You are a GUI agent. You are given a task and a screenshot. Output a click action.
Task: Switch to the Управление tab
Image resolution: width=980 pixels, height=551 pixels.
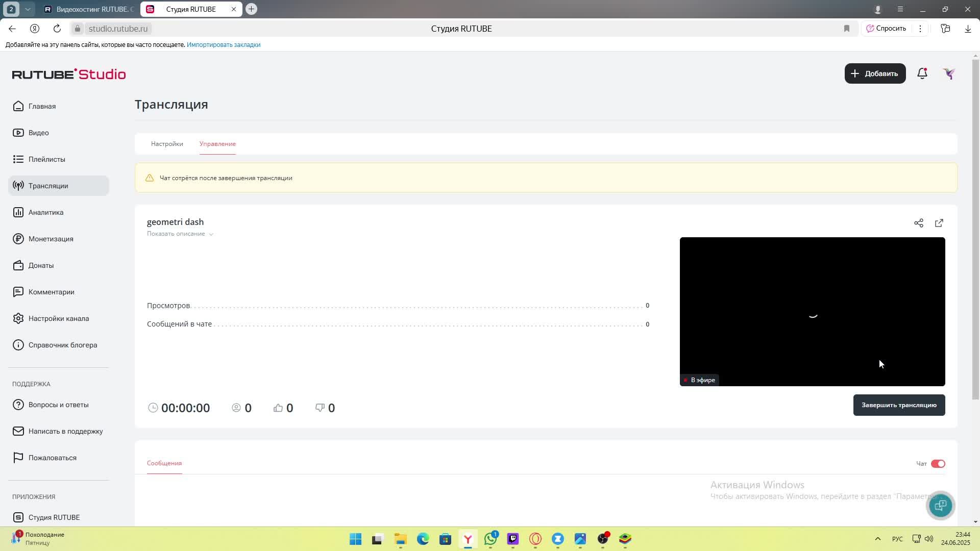pos(217,144)
